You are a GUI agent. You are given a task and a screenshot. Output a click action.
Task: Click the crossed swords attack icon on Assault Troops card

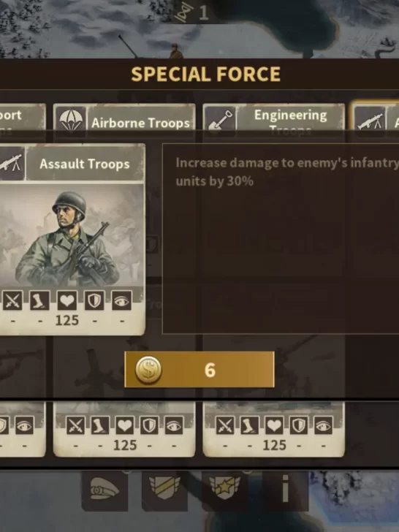coord(12,300)
